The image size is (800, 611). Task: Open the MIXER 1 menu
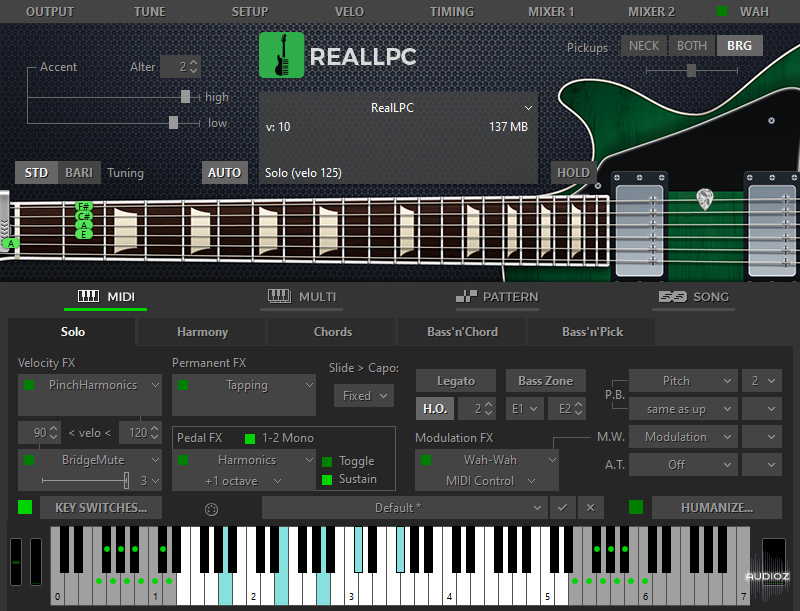tap(551, 11)
